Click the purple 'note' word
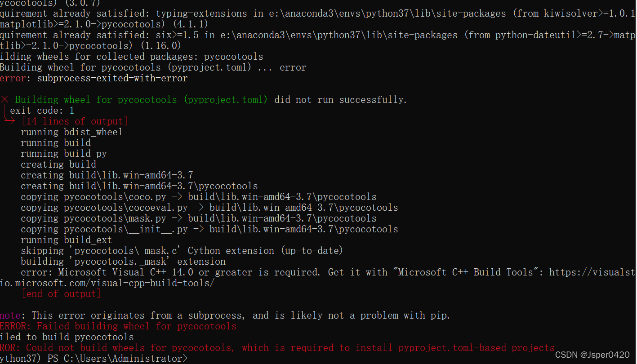Image resolution: width=637 pixels, height=364 pixels. (x=10, y=315)
